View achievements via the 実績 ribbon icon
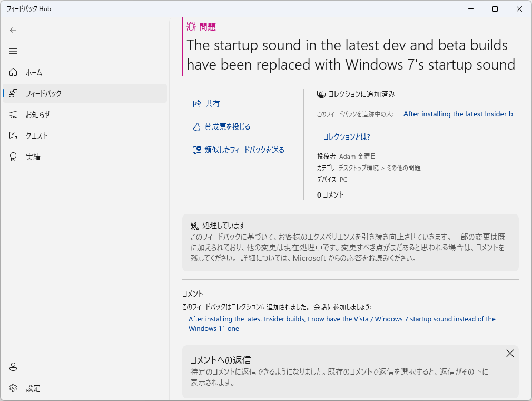The width and height of the screenshot is (532, 401). click(13, 156)
